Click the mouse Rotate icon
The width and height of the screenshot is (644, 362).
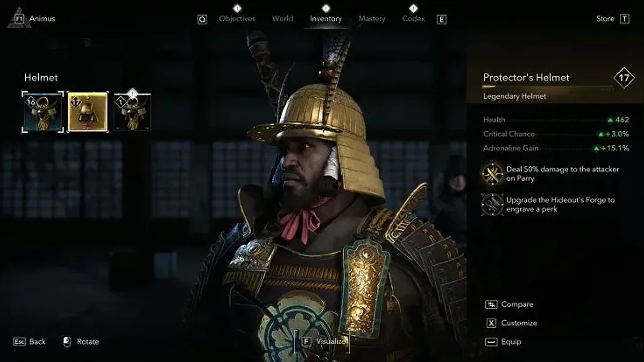click(x=67, y=342)
